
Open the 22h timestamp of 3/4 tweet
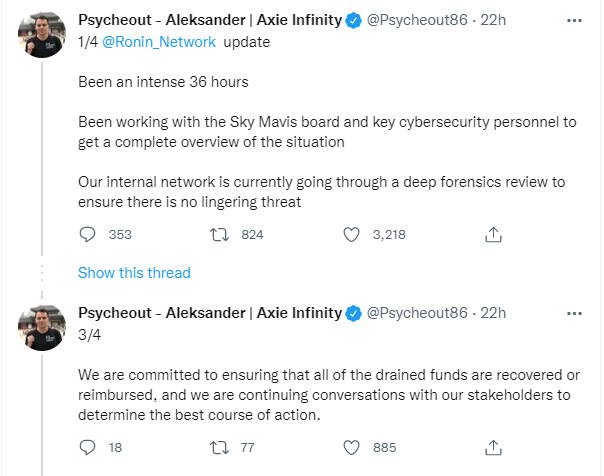(x=493, y=313)
